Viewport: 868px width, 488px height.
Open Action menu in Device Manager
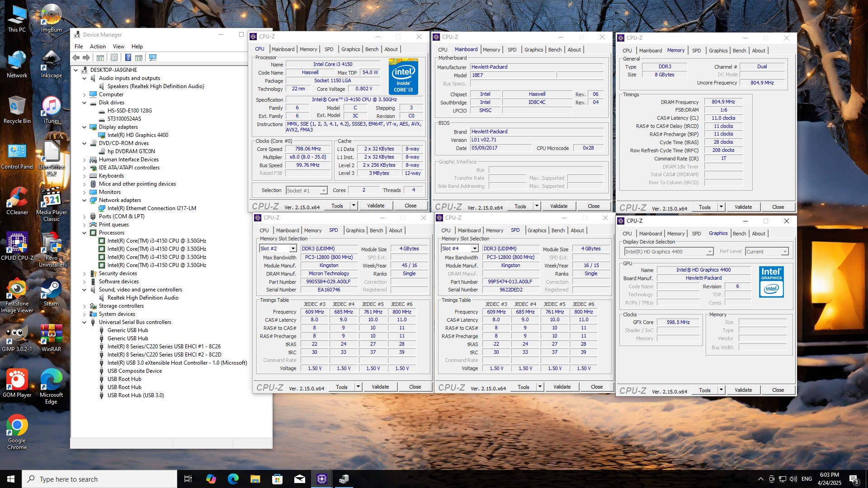[98, 46]
